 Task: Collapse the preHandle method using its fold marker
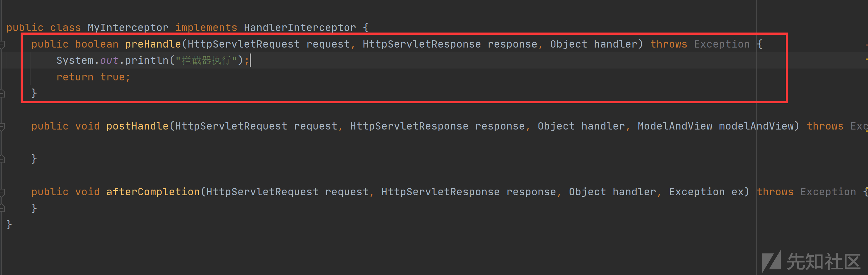(x=2, y=44)
